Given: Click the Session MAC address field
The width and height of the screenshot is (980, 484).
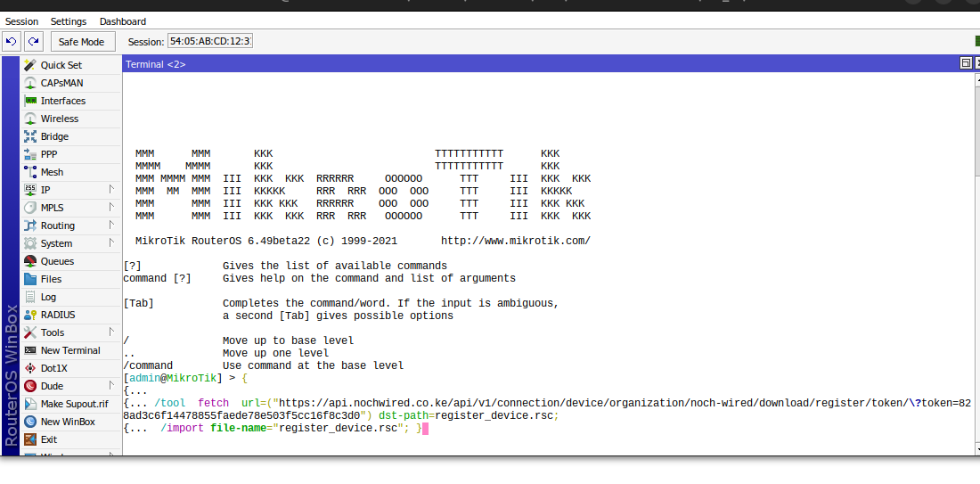Looking at the screenshot, I should pos(210,42).
